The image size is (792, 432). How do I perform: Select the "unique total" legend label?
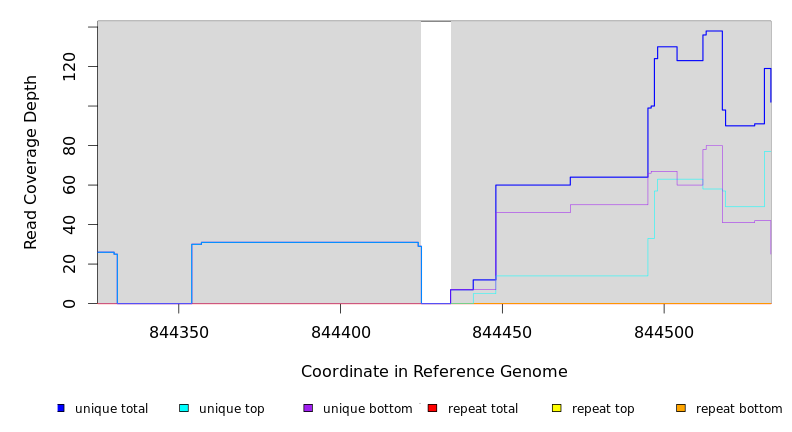111,409
